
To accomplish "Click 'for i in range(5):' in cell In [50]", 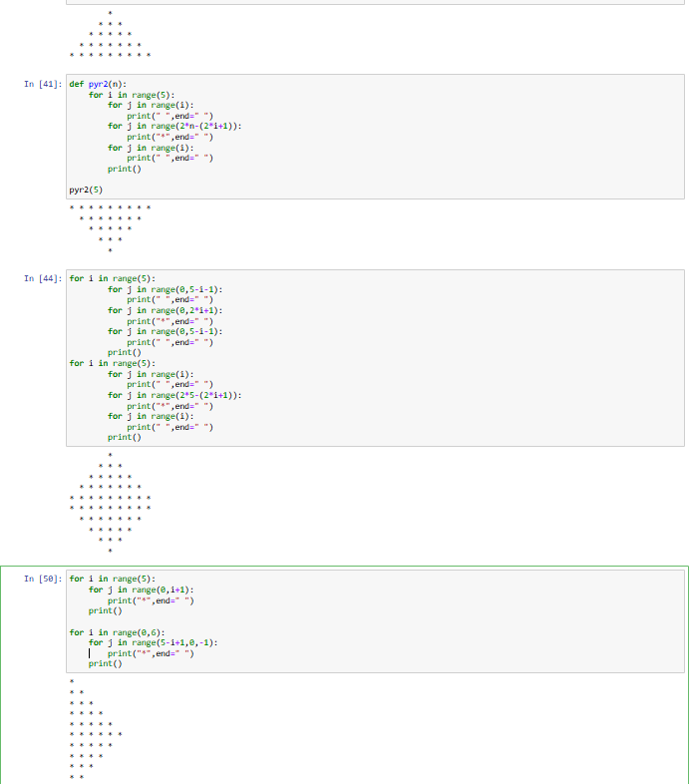I will click(113, 579).
